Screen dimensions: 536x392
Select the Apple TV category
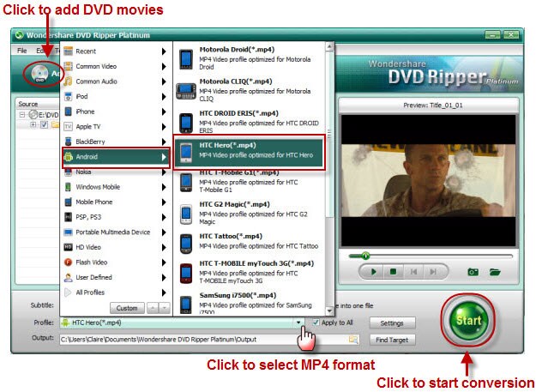[x=116, y=126]
